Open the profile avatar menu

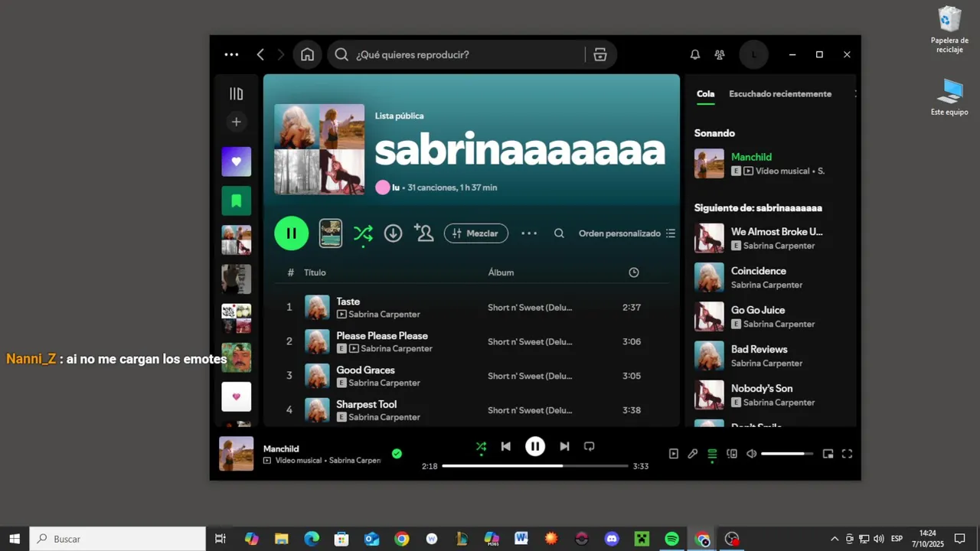pos(753,54)
